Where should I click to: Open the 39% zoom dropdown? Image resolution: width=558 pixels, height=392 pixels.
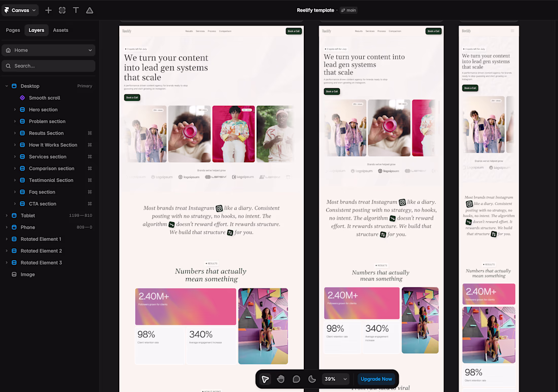tap(336, 379)
